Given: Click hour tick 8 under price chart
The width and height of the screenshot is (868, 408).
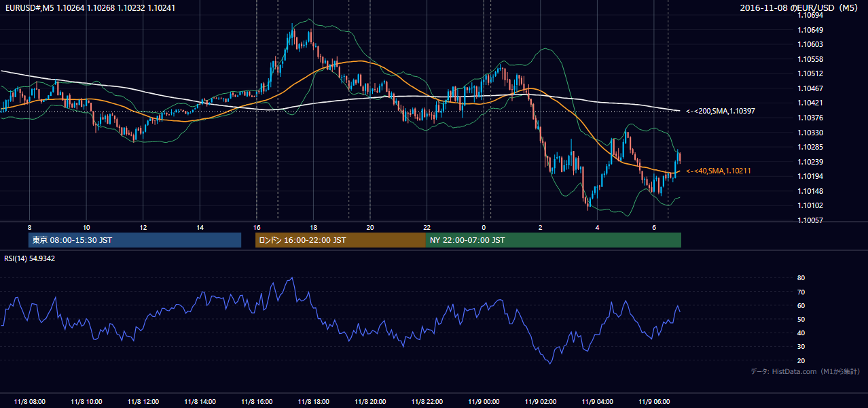Looking at the screenshot, I should click(x=29, y=227).
